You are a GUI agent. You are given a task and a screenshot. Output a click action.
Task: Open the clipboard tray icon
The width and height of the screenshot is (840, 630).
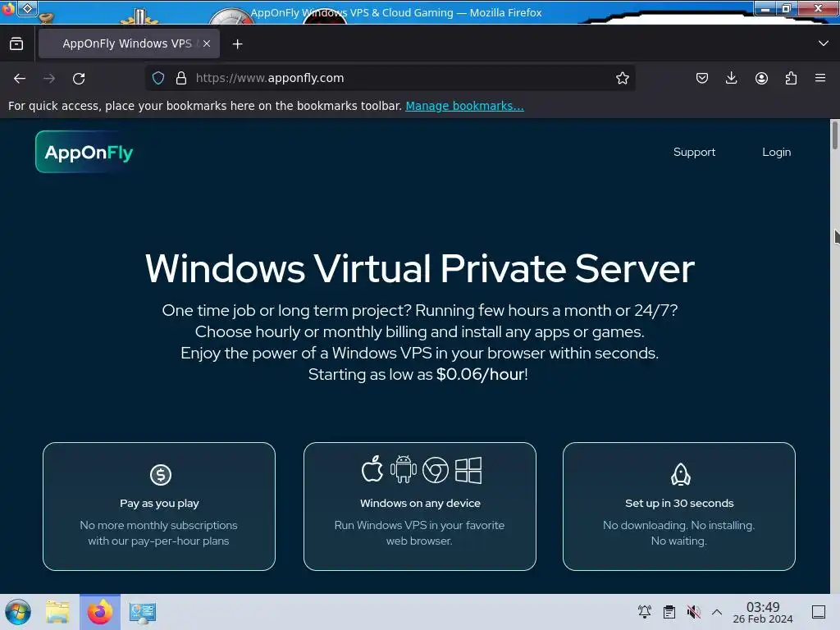(669, 612)
